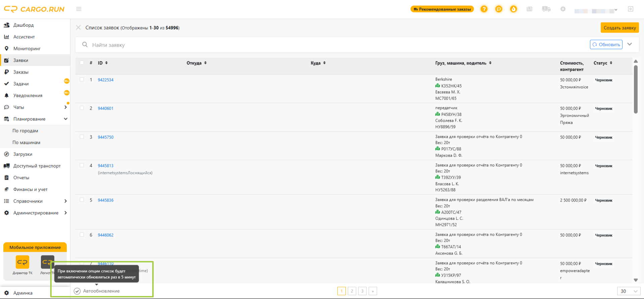Open the orange chat bubble icon

coord(499,9)
